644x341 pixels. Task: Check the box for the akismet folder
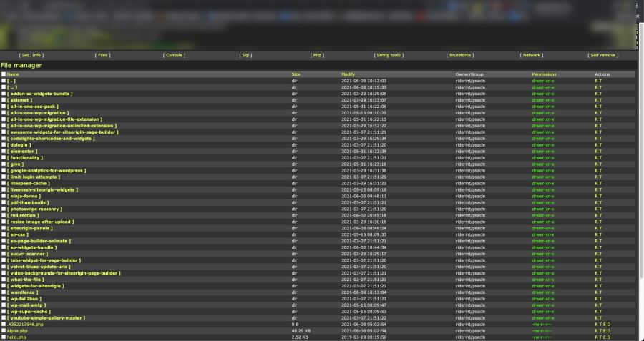click(4, 100)
